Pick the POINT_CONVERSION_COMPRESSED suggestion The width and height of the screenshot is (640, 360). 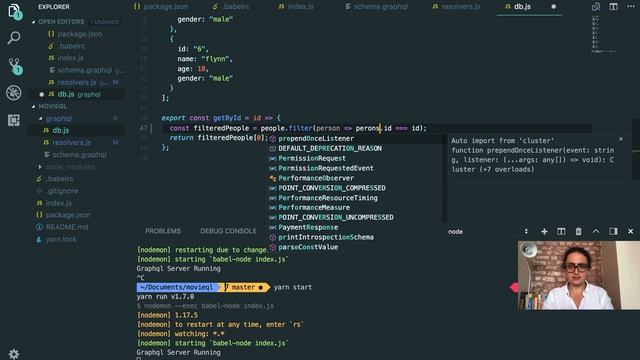[357, 188]
